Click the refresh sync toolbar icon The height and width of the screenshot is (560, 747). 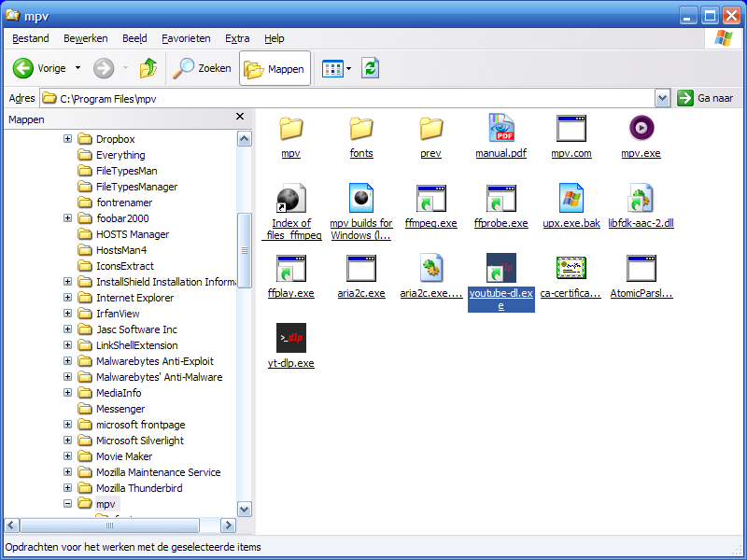point(370,68)
